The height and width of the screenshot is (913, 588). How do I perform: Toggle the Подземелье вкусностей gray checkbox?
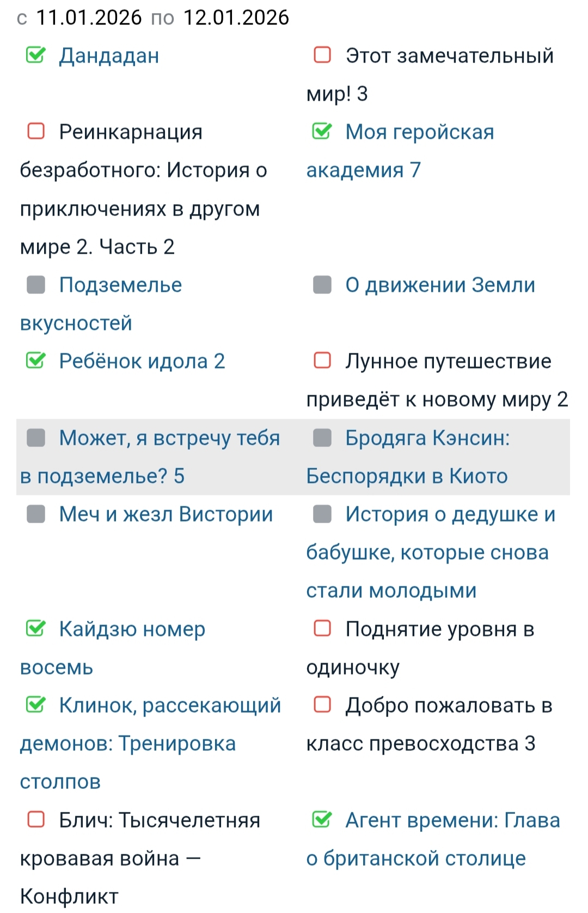pos(35,285)
